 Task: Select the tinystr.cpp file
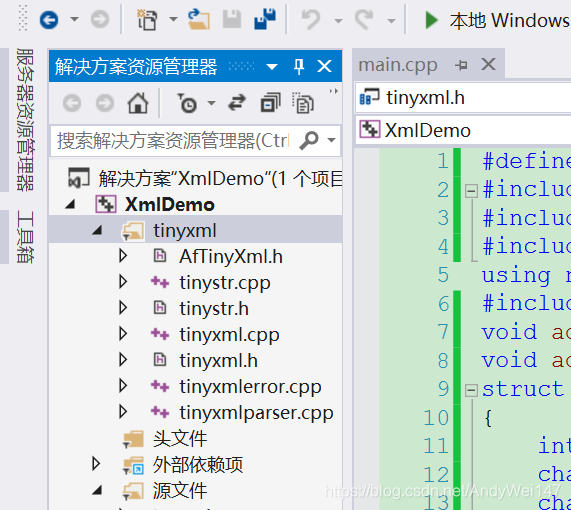pos(225,283)
